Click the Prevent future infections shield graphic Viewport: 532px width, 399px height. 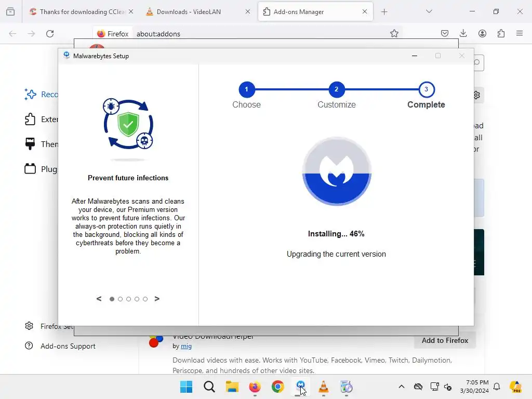(128, 124)
